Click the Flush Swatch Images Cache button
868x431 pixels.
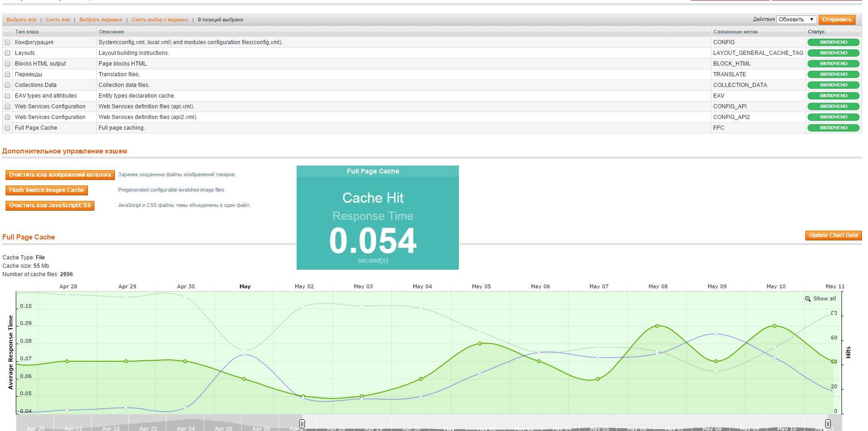(x=46, y=190)
